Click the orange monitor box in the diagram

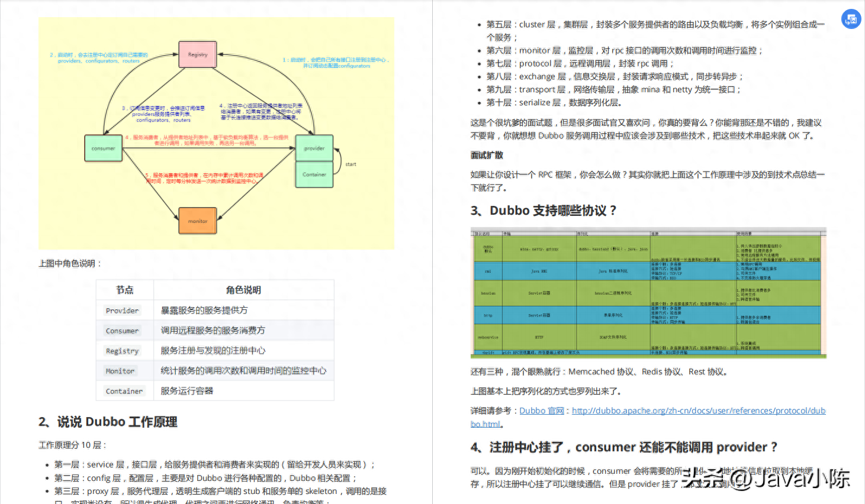tap(197, 220)
